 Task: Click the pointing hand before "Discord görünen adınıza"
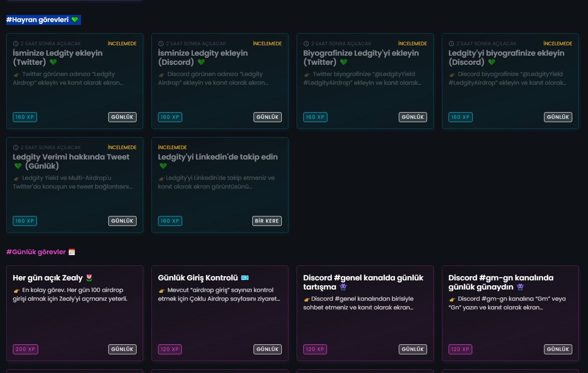pos(162,75)
